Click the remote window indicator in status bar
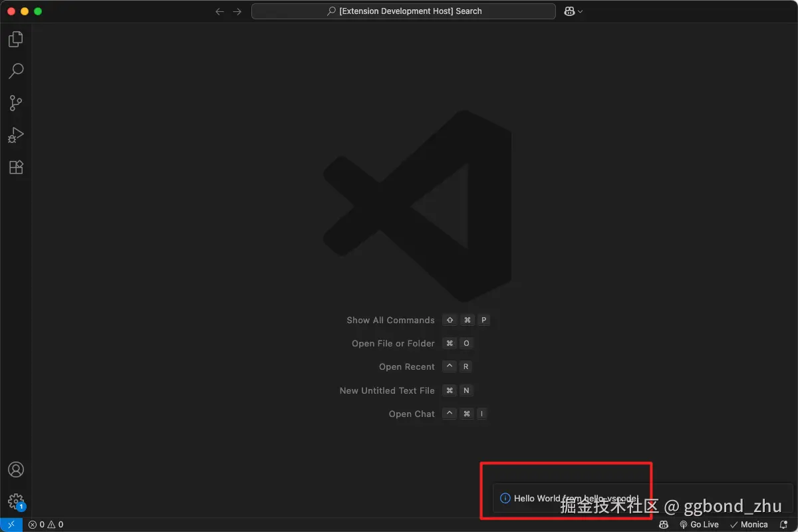The image size is (798, 532). pos(11,525)
